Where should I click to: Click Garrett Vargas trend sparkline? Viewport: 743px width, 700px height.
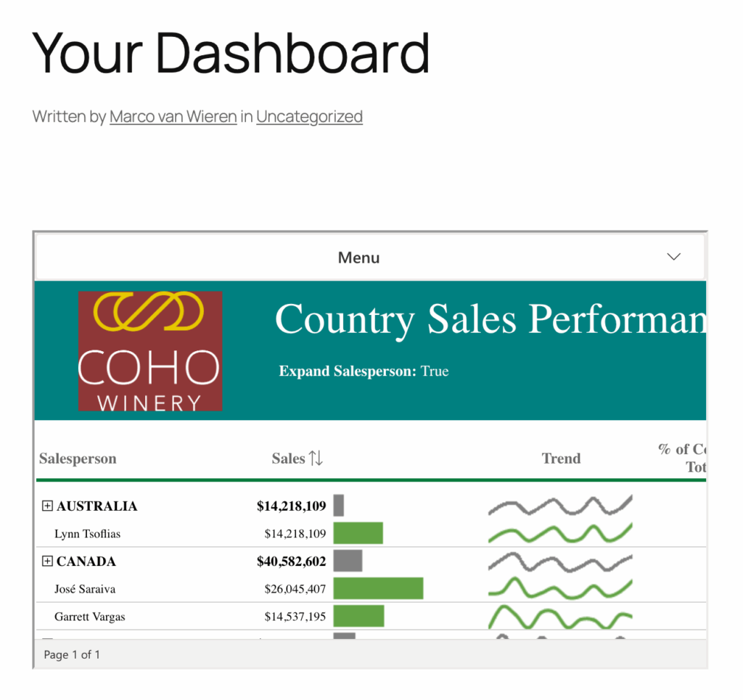click(559, 617)
